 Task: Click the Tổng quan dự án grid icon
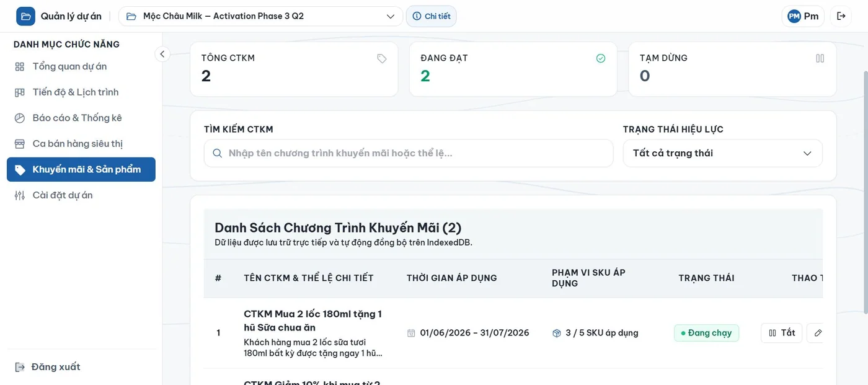[x=20, y=66]
